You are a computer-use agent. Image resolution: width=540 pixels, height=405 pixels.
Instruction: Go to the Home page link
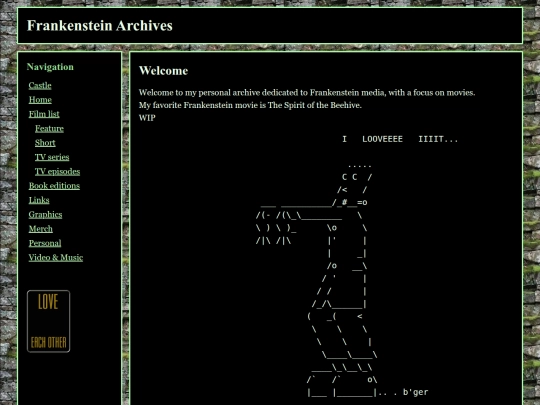point(40,100)
